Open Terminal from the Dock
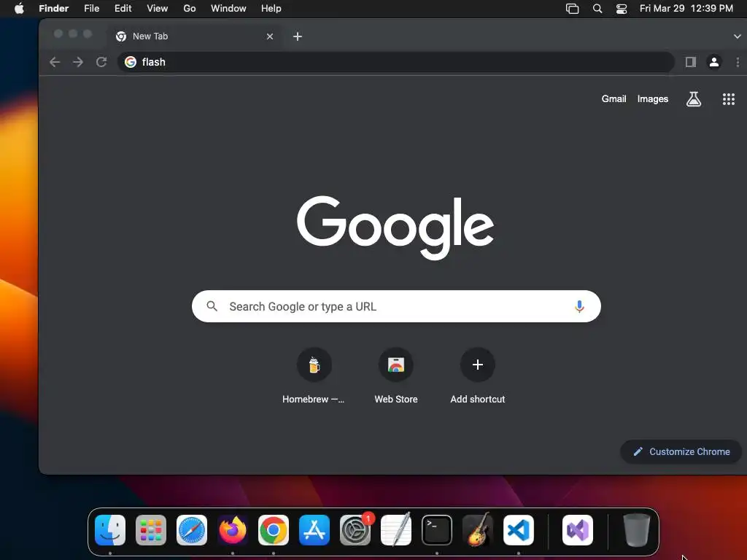 point(437,530)
